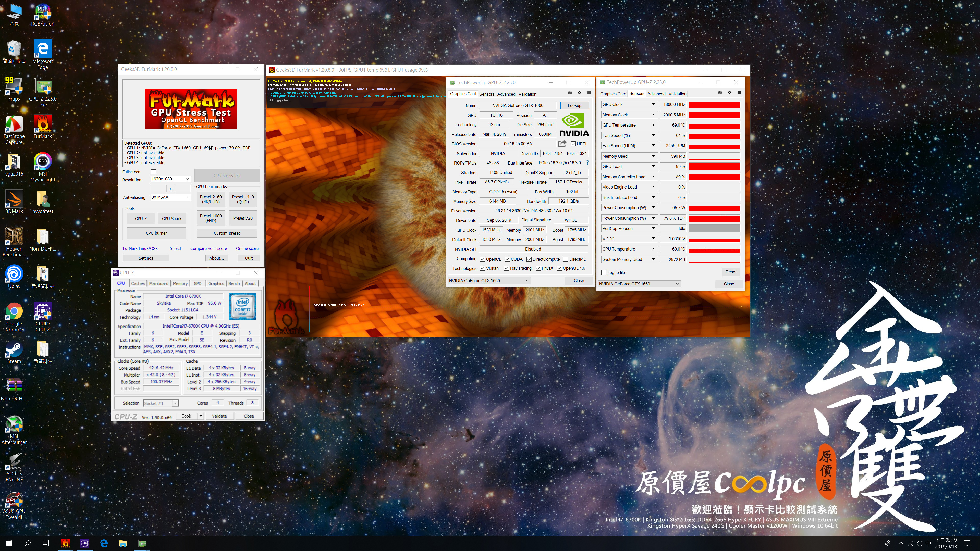Click the Lookup button in GPU-Z
The image size is (980, 551).
pos(574,105)
